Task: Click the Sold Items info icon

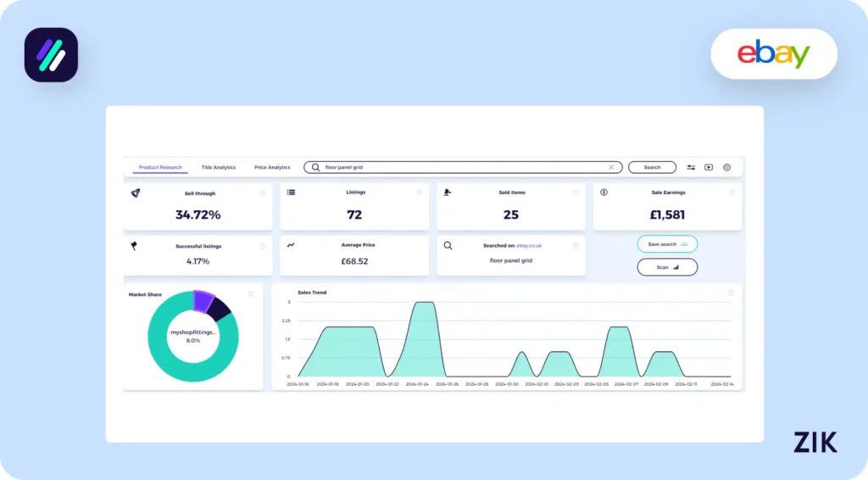Action: click(576, 193)
